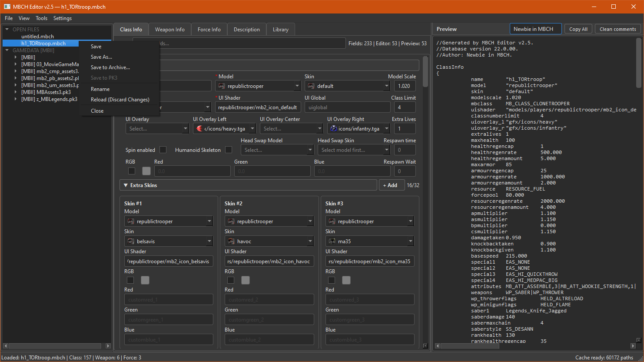644x362 pixels.
Task: Click the Skin #1 RGB color swatch
Action: click(x=145, y=280)
